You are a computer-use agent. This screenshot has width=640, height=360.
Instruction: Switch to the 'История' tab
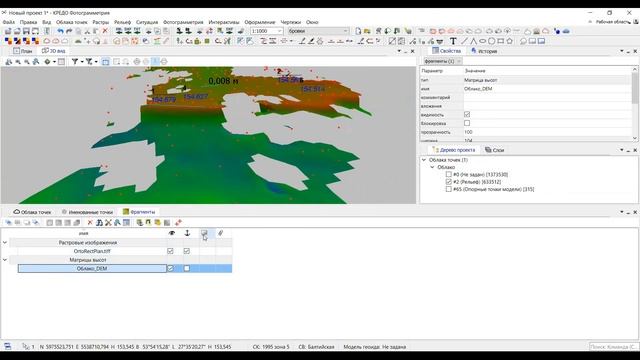click(x=484, y=51)
